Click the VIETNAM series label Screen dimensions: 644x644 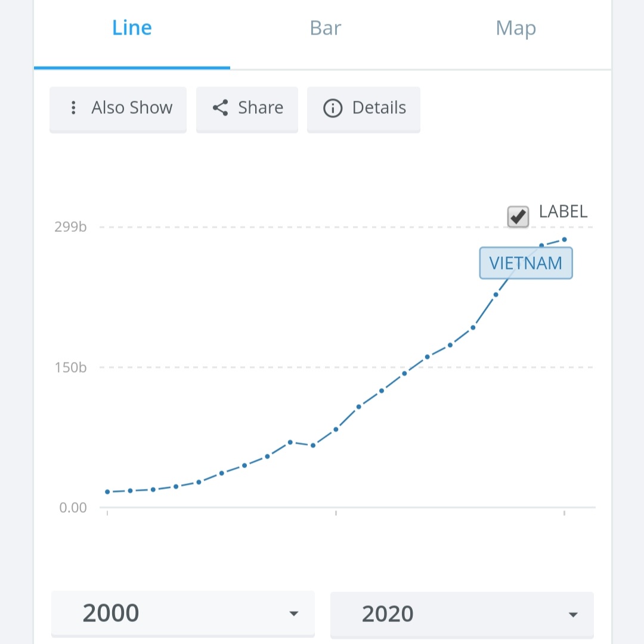526,264
